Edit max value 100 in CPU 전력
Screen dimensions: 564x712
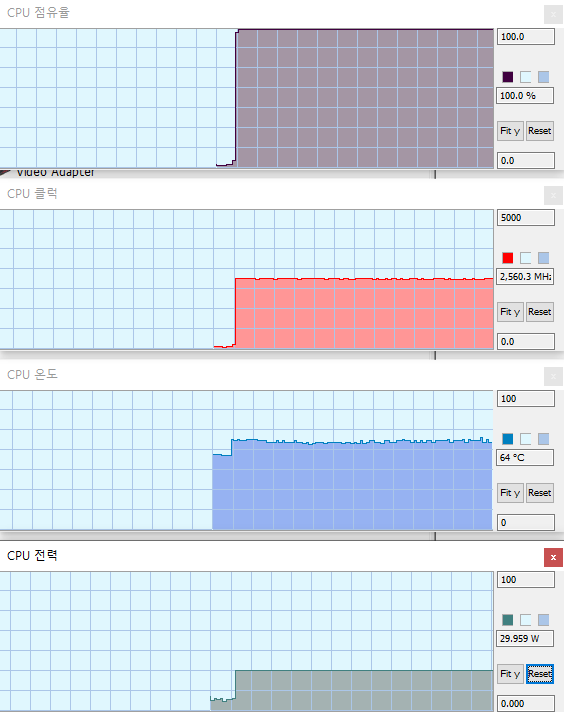[525, 579]
